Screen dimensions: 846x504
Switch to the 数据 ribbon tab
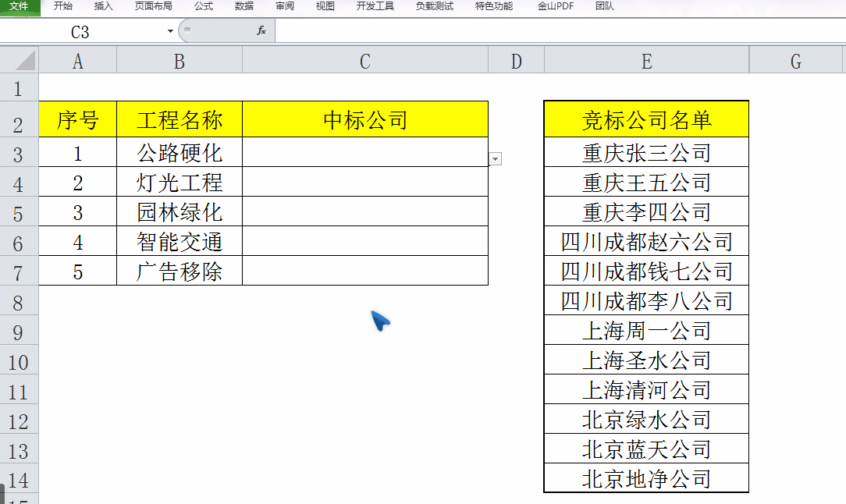pos(243,7)
